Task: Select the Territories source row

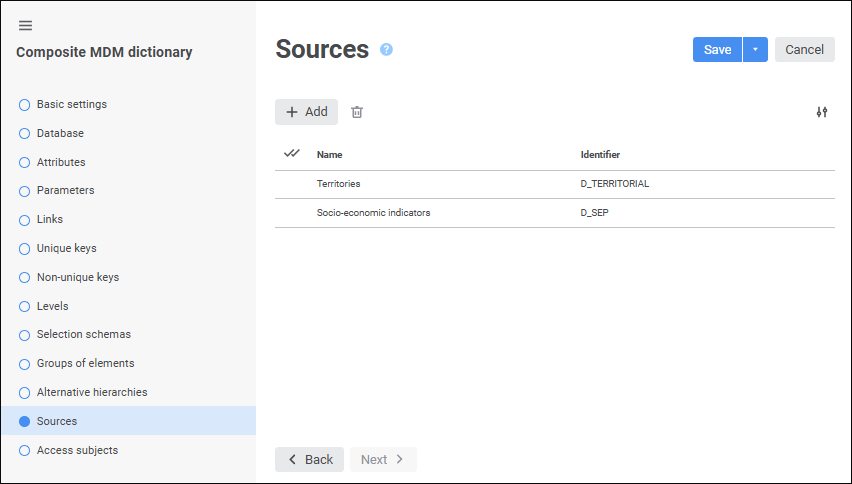Action: [339, 184]
